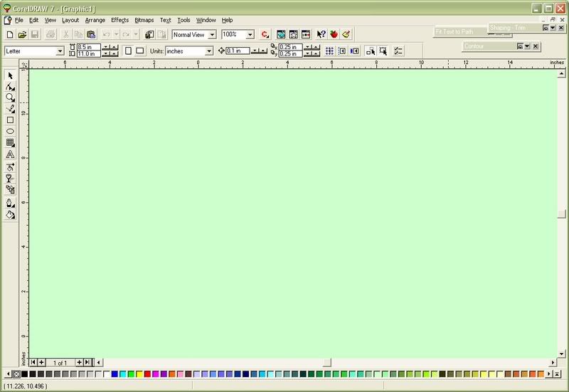Click the What's This help icon
Screen dimensions: 569x392
(321, 34)
